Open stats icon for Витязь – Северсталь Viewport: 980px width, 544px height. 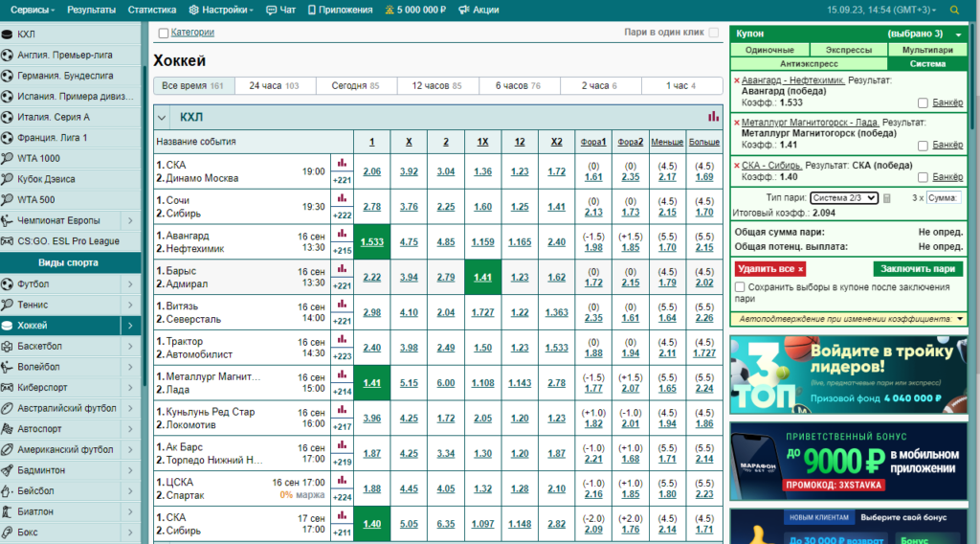tap(342, 304)
